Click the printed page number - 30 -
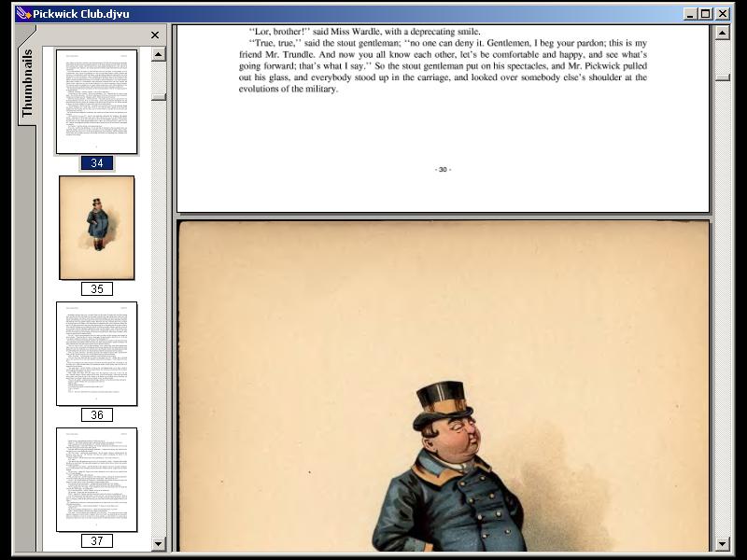 coord(443,170)
